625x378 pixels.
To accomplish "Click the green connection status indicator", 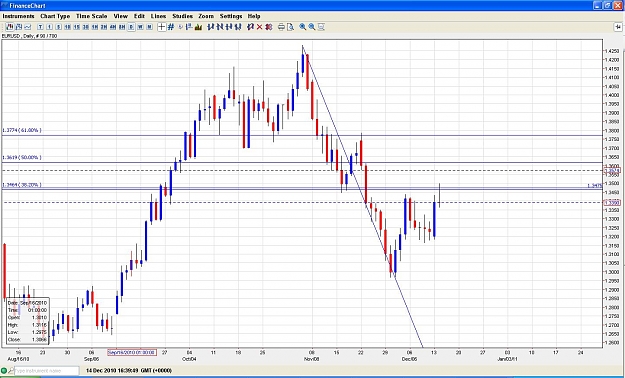I will pyautogui.click(x=4, y=371).
